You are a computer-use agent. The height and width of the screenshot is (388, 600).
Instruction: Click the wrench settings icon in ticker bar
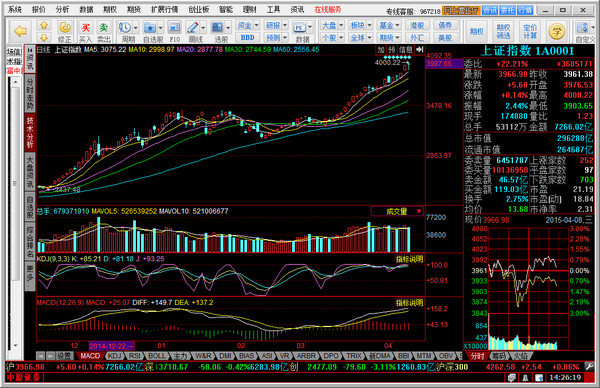pos(590,367)
